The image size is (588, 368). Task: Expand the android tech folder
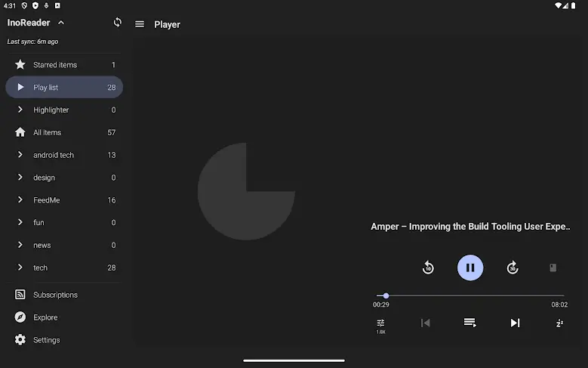[20, 155]
